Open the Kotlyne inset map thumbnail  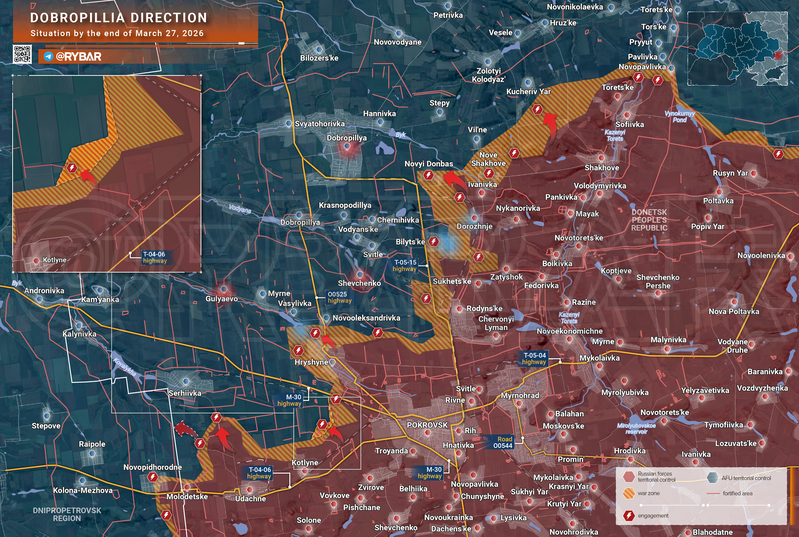(107, 176)
